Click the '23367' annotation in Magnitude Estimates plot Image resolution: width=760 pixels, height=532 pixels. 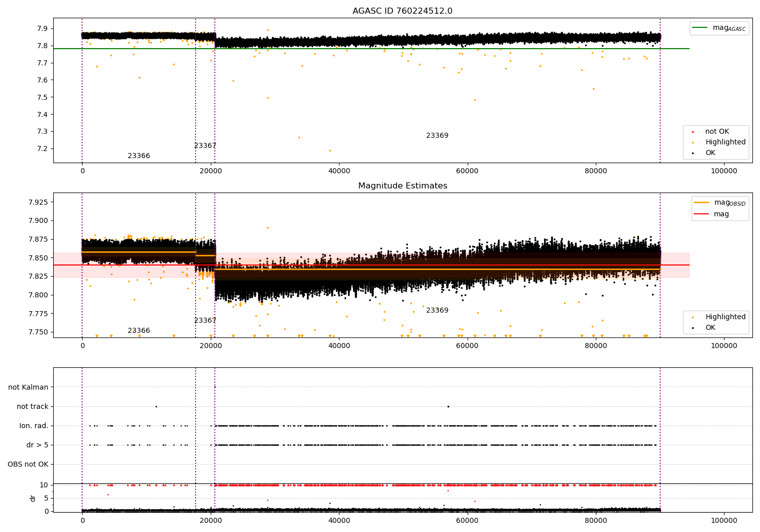pos(205,321)
